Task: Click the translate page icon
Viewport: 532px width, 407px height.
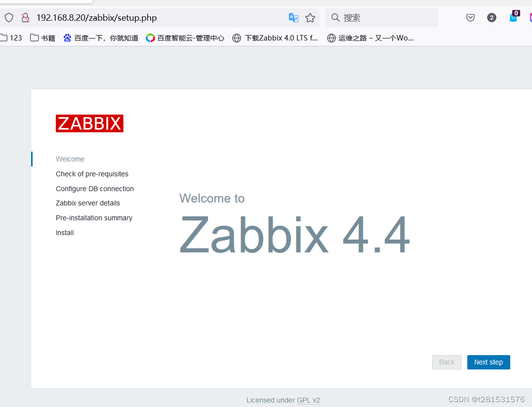Action: pyautogui.click(x=293, y=18)
